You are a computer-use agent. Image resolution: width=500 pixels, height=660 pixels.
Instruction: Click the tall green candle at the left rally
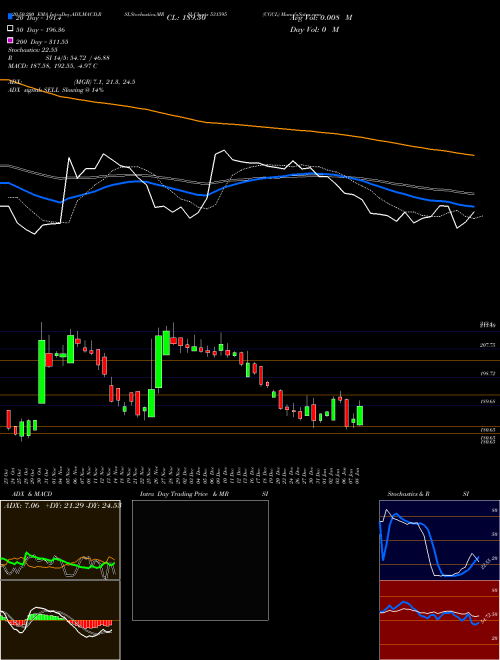[42, 371]
